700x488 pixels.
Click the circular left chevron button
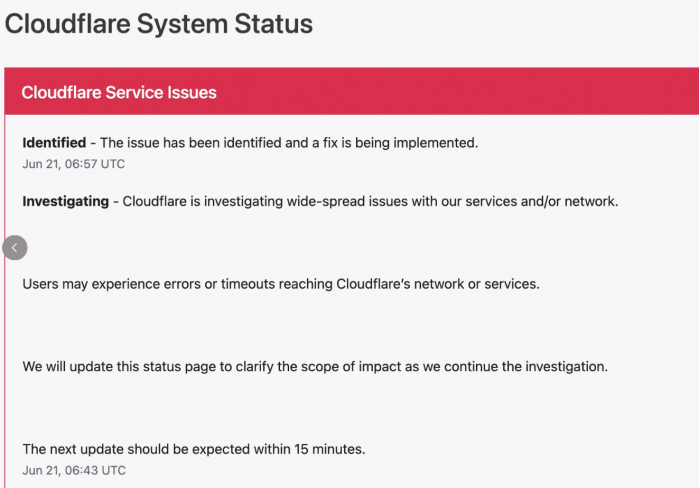point(14,247)
